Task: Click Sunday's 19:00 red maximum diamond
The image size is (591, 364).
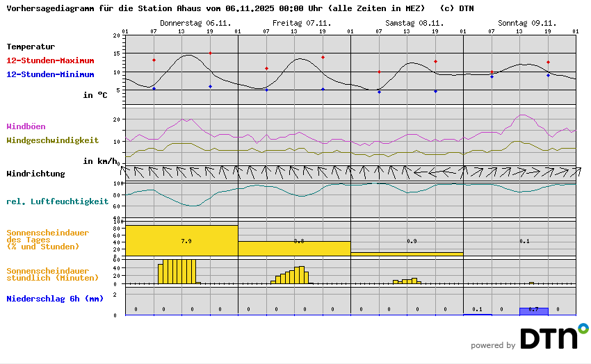Action: [x=548, y=63]
